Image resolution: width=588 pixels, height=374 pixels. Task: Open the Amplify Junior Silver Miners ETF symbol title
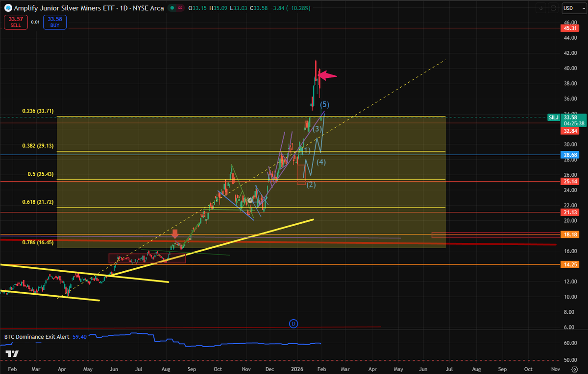89,8
